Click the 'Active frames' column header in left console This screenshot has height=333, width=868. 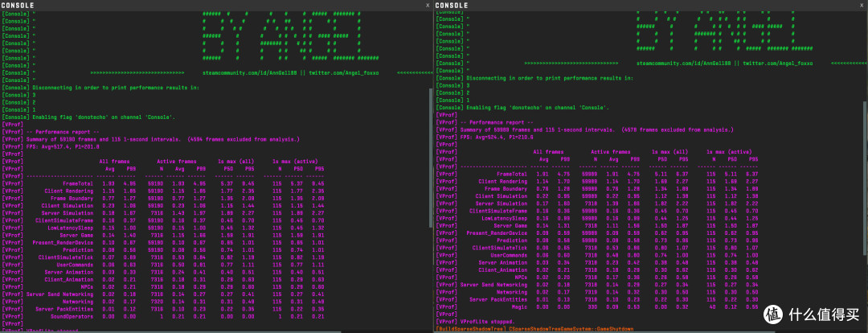(x=177, y=161)
